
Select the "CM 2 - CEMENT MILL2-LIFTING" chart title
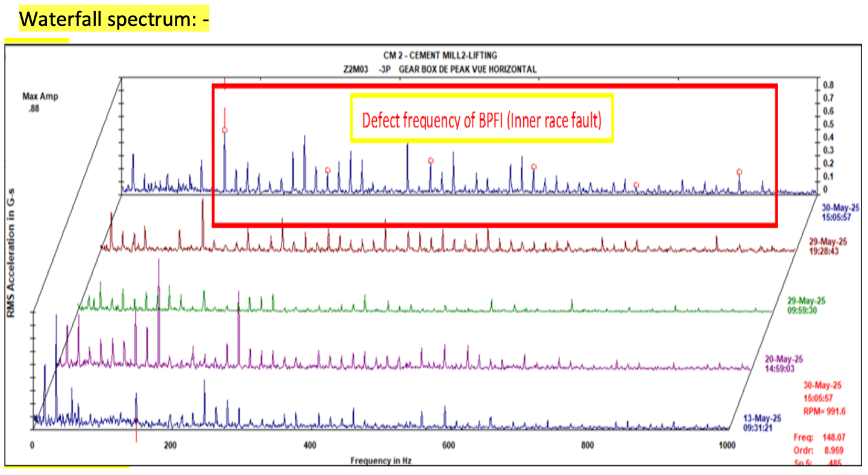(x=440, y=55)
